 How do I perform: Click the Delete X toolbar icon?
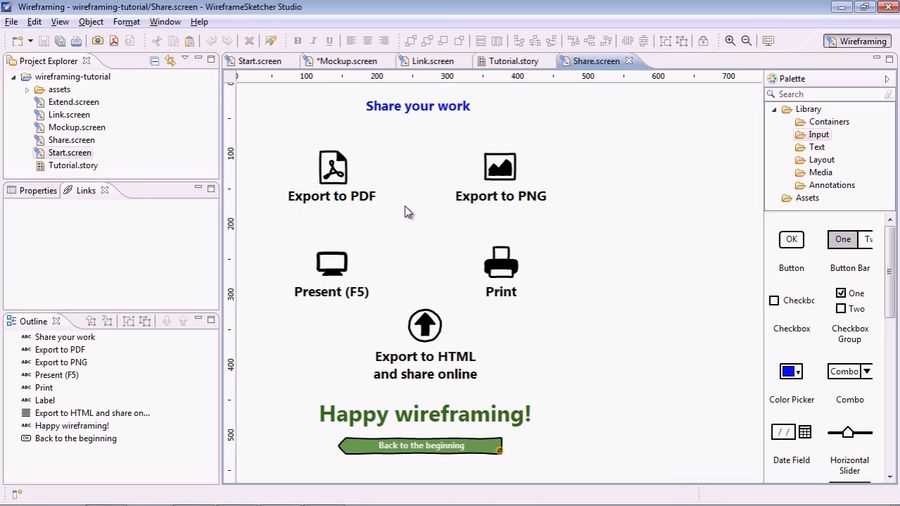(x=249, y=41)
